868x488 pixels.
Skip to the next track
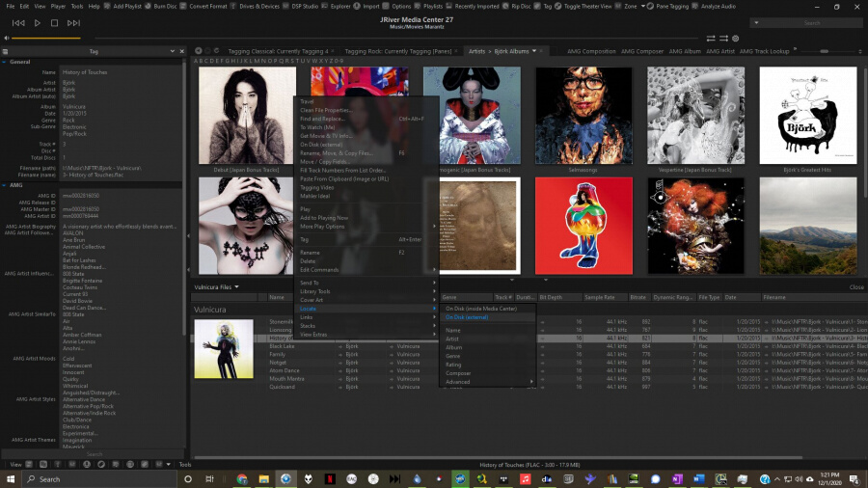[73, 23]
